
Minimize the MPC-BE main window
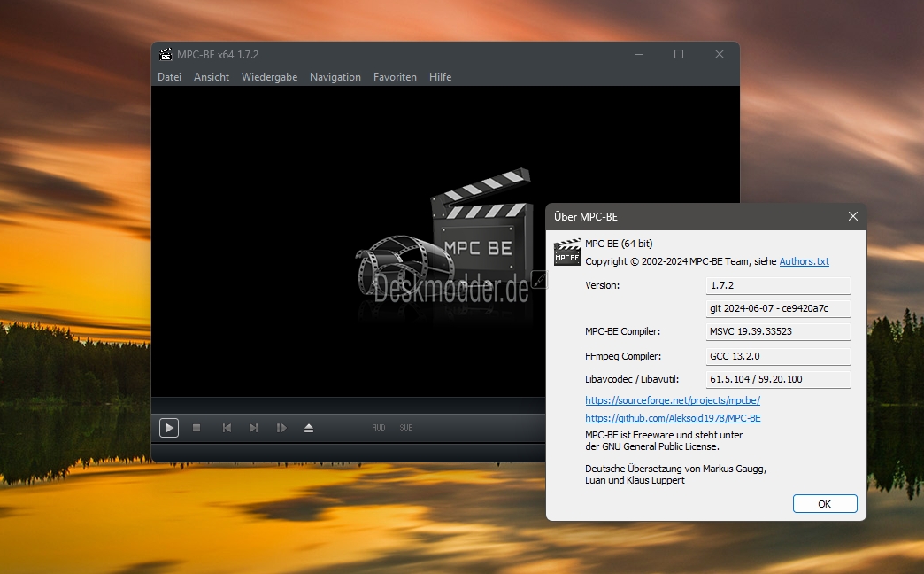[x=639, y=54]
